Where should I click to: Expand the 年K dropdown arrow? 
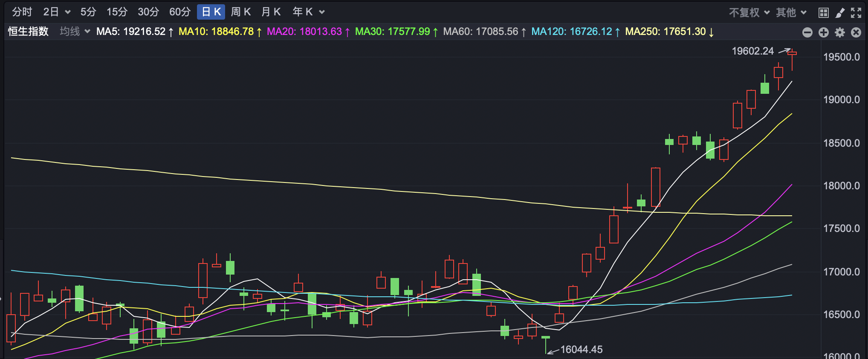click(322, 12)
